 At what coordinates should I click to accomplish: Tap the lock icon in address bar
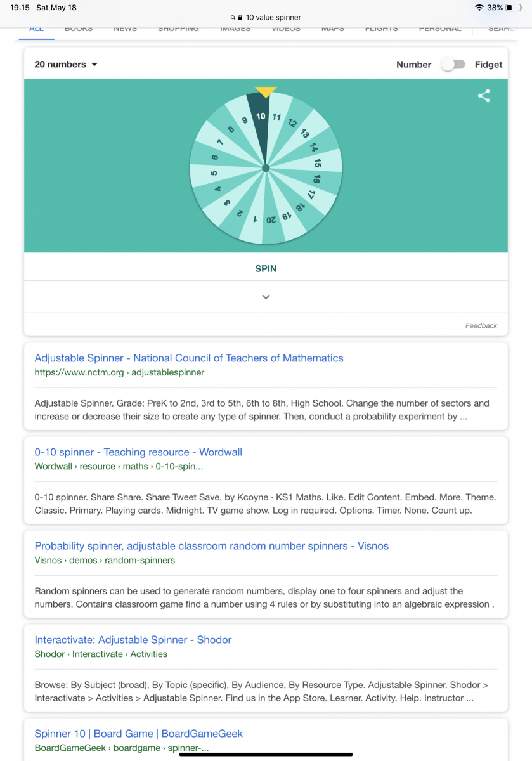pos(240,18)
